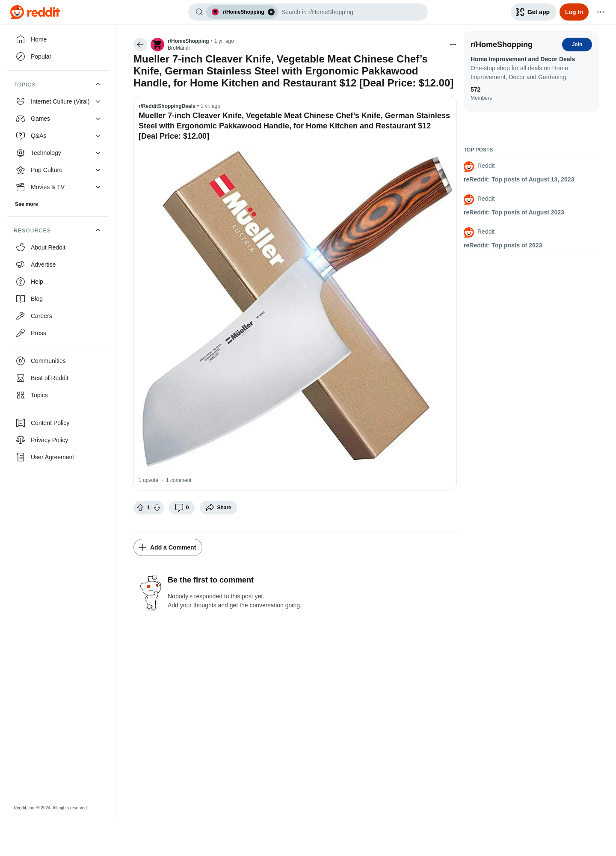Viewport: 616px width, 856px height.
Task: Go back using the left arrow icon
Action: click(140, 45)
